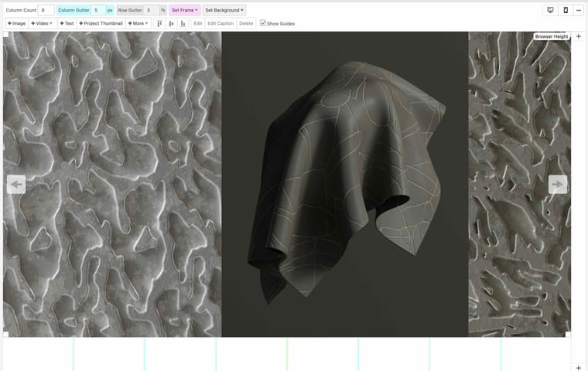Switch to phone view icon

tap(565, 10)
